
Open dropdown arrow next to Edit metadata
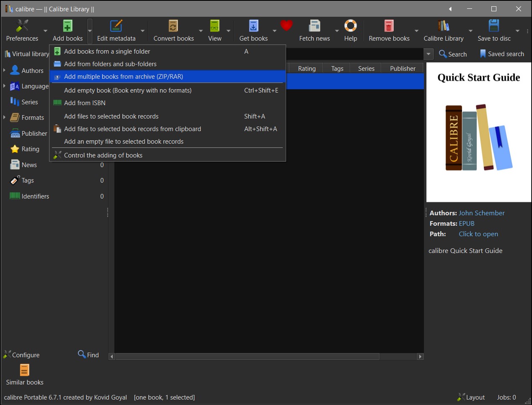(x=142, y=31)
